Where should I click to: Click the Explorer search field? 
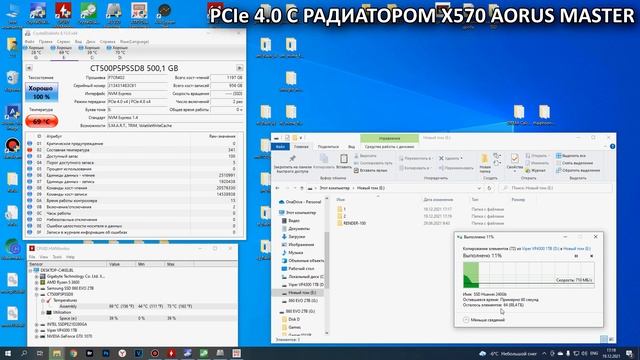click(554, 188)
